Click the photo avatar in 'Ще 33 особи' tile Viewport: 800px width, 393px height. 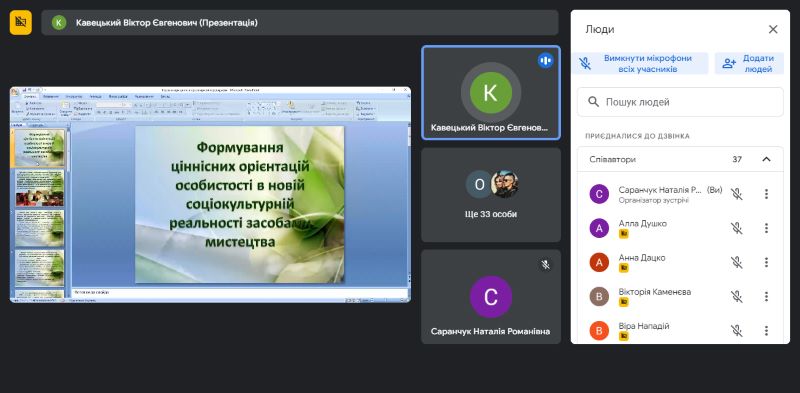[504, 184]
